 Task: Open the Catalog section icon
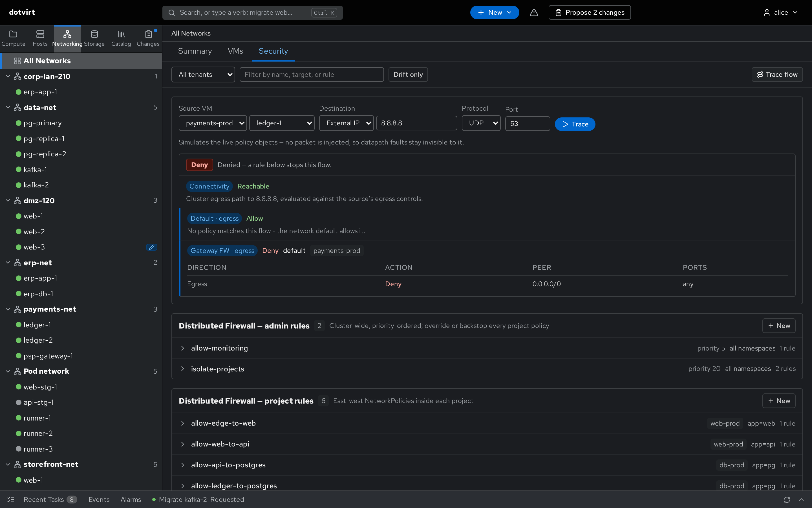click(x=121, y=34)
